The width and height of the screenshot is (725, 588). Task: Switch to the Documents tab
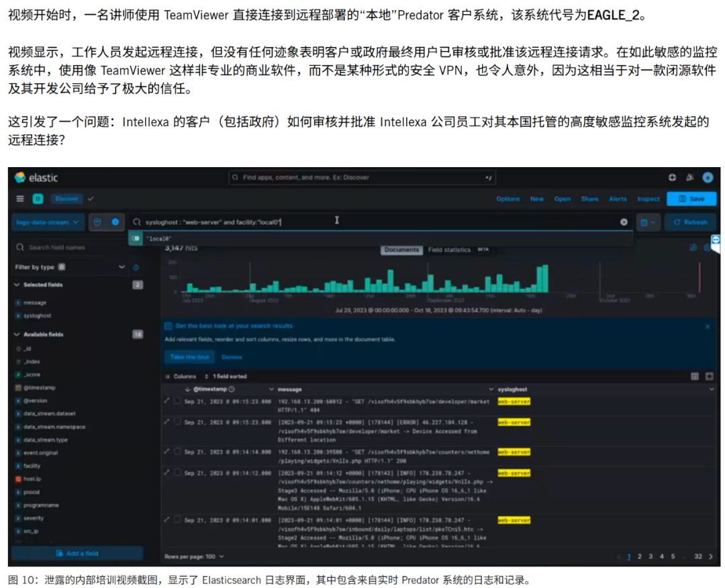[401, 250]
